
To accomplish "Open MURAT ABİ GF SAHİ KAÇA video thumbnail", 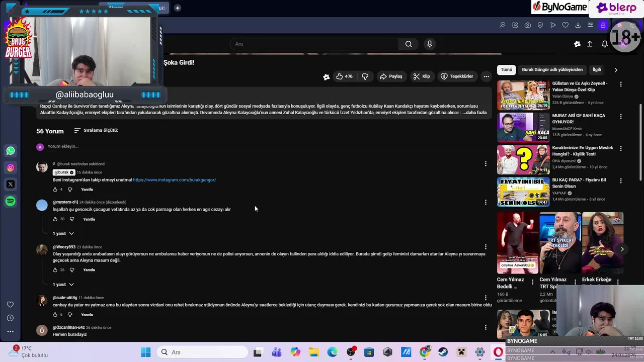I will 523,128.
